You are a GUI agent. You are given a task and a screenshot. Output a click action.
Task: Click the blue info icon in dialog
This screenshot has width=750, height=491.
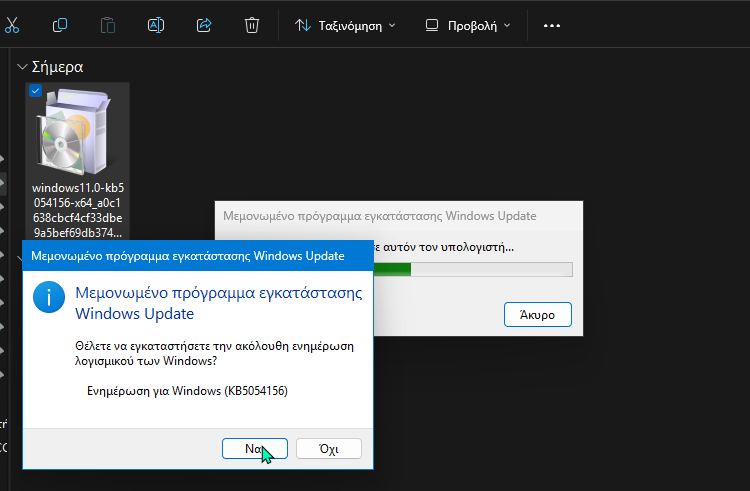tap(49, 297)
